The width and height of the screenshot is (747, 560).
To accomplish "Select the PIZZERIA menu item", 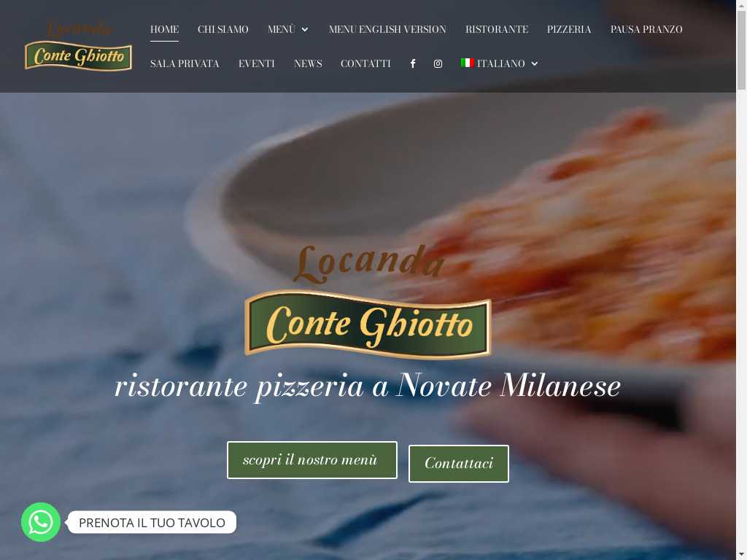I will coord(569,29).
